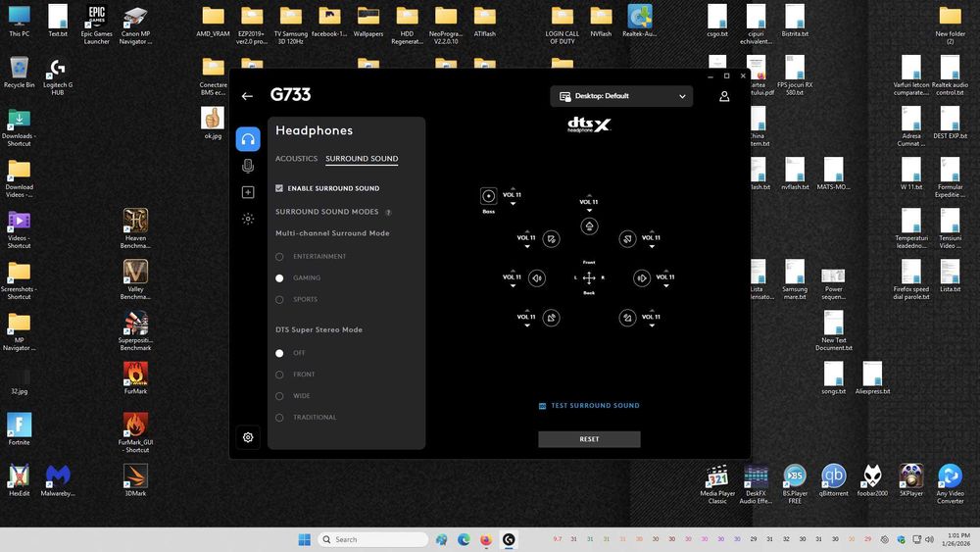Open the assignments plus sidebar icon
This screenshot has width=980, height=552.
[248, 192]
